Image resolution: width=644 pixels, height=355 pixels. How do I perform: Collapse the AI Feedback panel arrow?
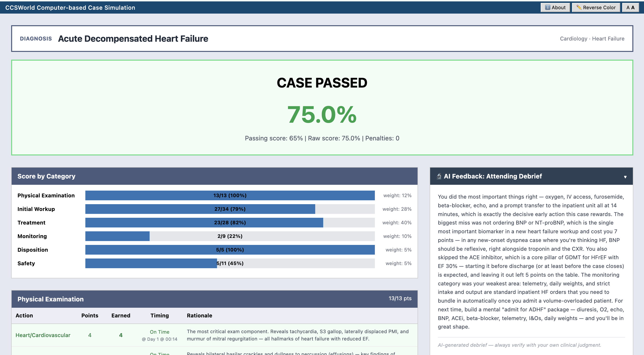(625, 177)
